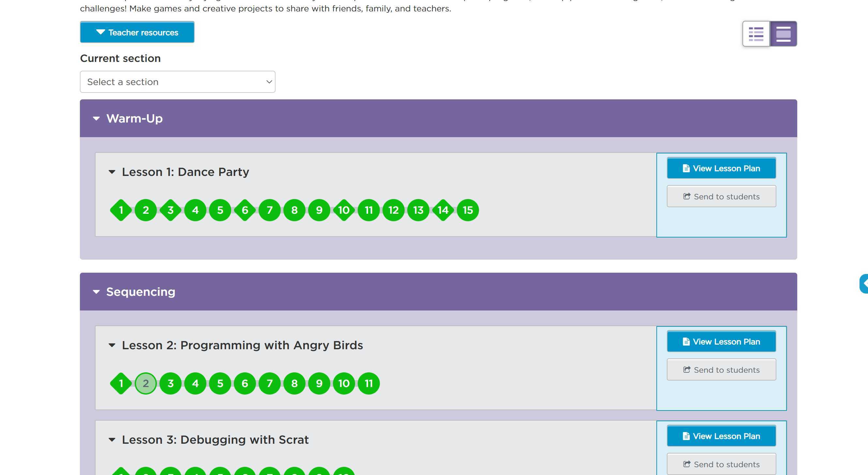Open level 10 diamond in Dance Party
The width and height of the screenshot is (868, 475).
[x=344, y=210]
